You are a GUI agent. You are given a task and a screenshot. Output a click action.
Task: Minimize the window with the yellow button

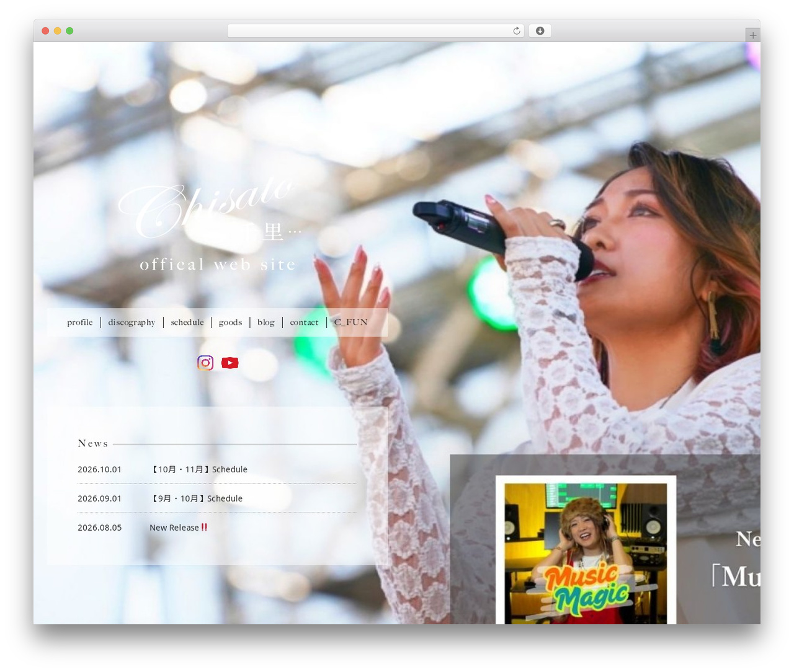click(57, 31)
